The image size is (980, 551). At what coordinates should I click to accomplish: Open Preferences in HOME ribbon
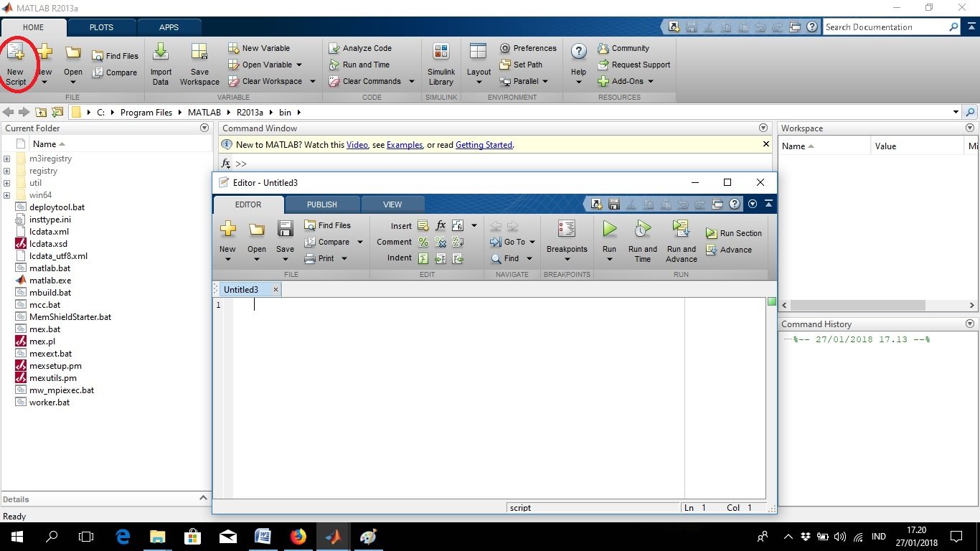tap(528, 48)
